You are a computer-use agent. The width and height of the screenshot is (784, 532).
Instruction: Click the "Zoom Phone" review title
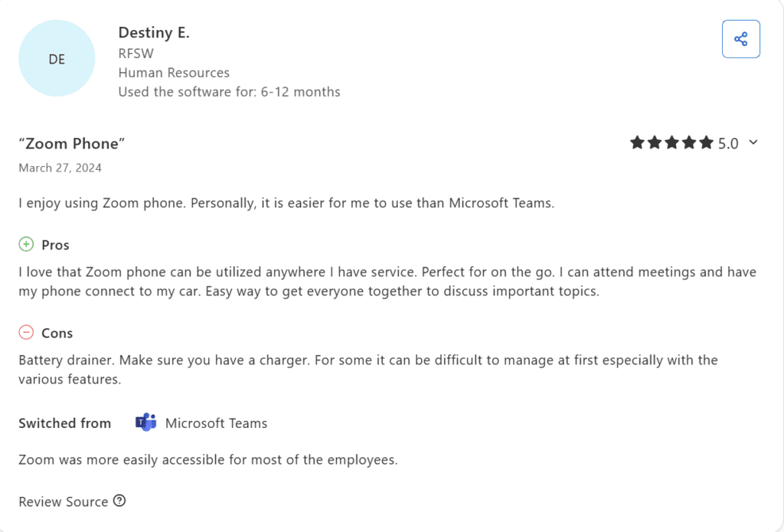71,143
